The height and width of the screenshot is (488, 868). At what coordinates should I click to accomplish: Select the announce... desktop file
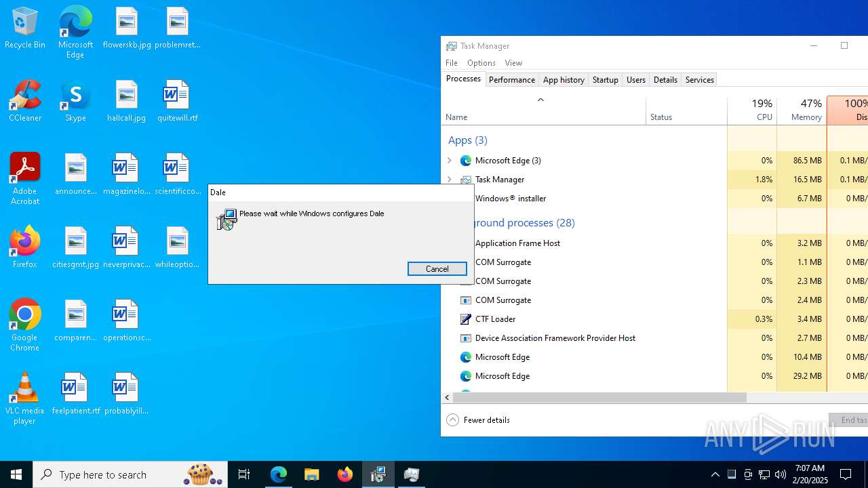point(75,175)
